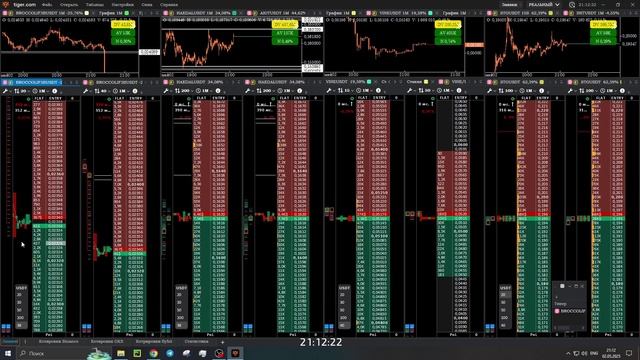Screen dimensions: 640x360
Task: Open 1M timeframe dropdown in VINE/U panel
Action: tap(445, 91)
